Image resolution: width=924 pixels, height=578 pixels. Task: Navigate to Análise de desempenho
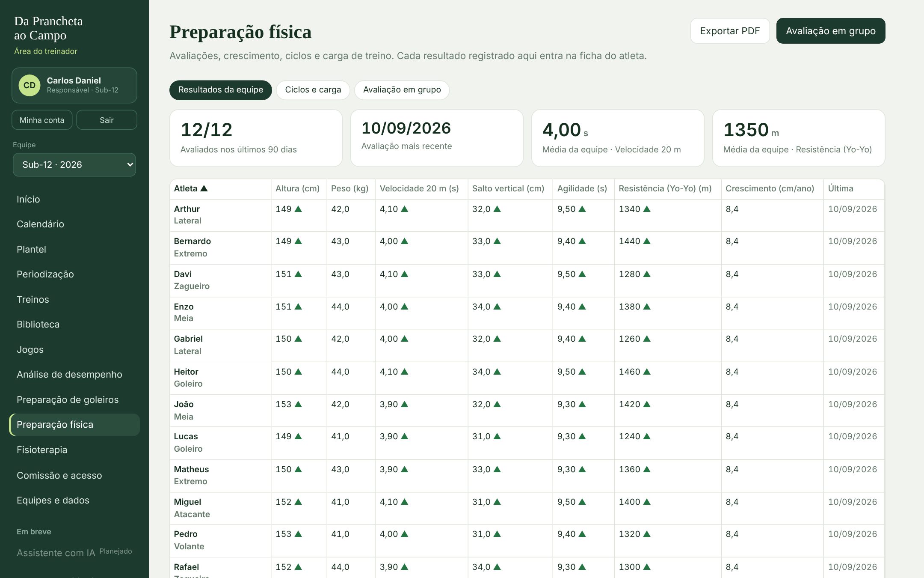pos(74,374)
